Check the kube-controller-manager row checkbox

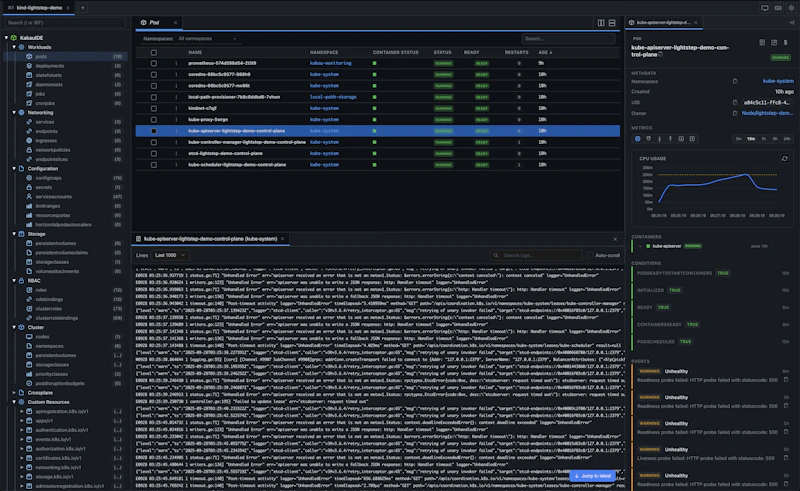pyautogui.click(x=154, y=142)
